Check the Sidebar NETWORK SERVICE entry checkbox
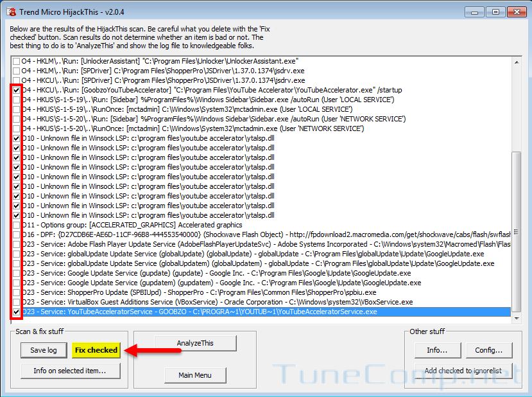532x397 pixels. (x=16, y=119)
